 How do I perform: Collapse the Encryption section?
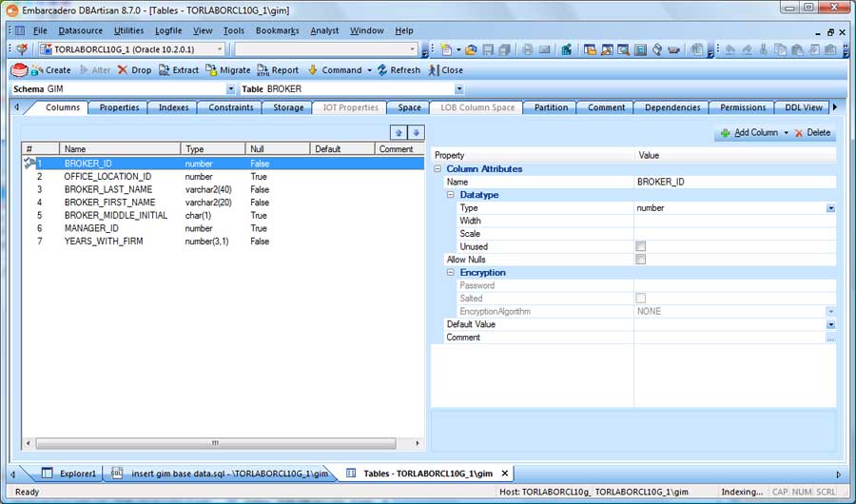click(x=451, y=273)
